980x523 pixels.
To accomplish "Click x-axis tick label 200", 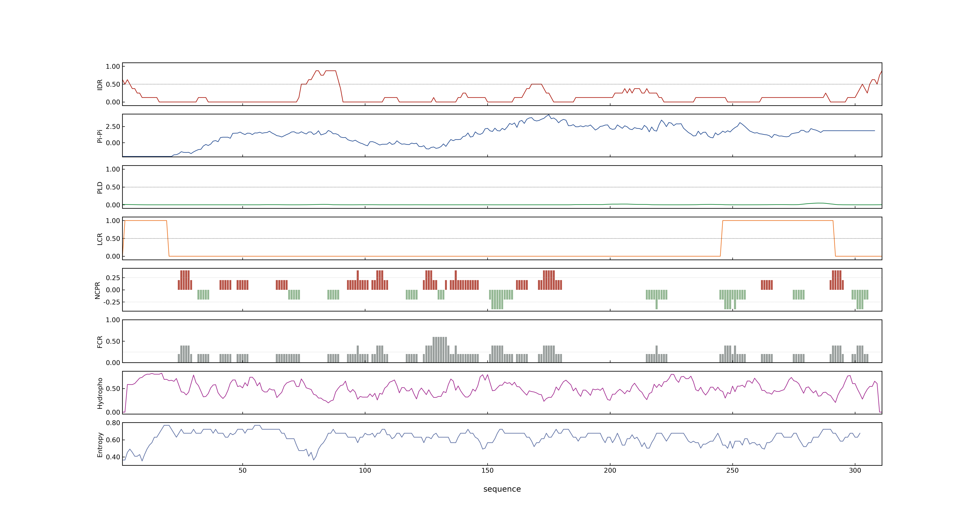I will pos(610,470).
